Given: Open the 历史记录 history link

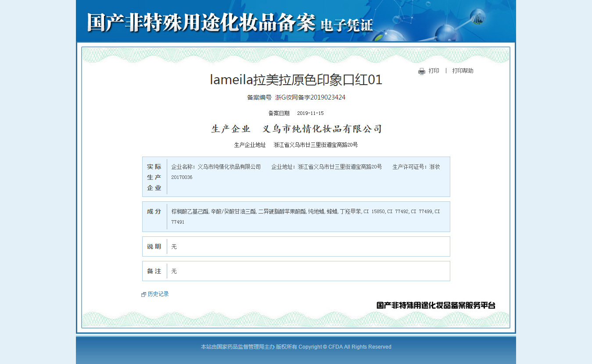Looking at the screenshot, I should pos(158,294).
